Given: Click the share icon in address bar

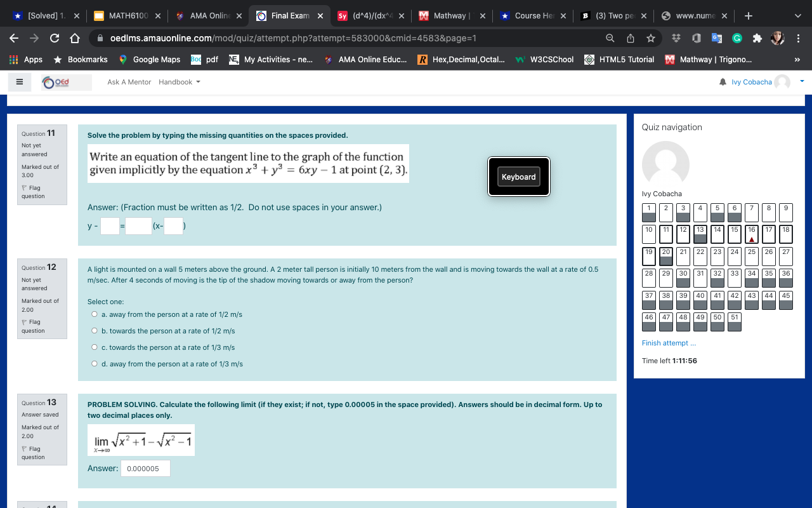Looking at the screenshot, I should click(631, 38).
